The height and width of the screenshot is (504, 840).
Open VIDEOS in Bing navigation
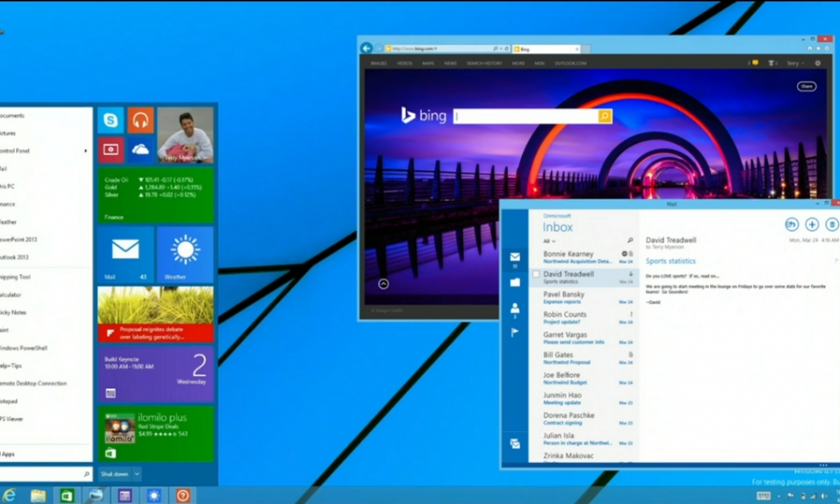point(404,63)
